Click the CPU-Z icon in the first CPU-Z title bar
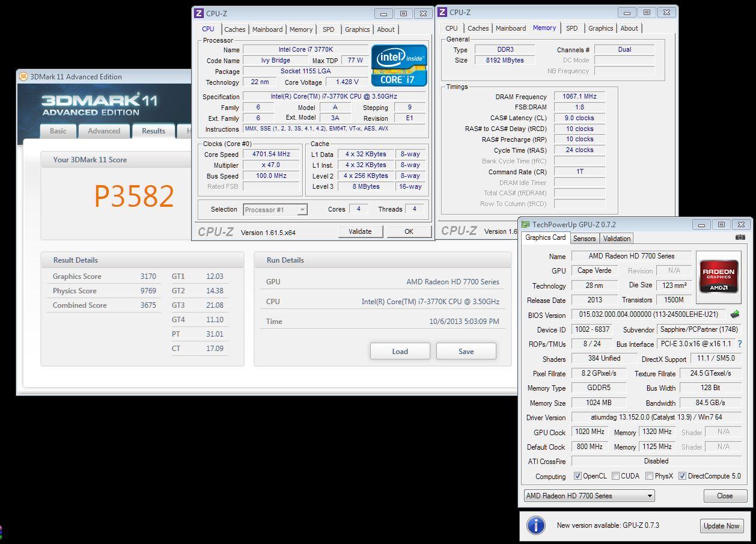756x544 pixels. [x=199, y=13]
